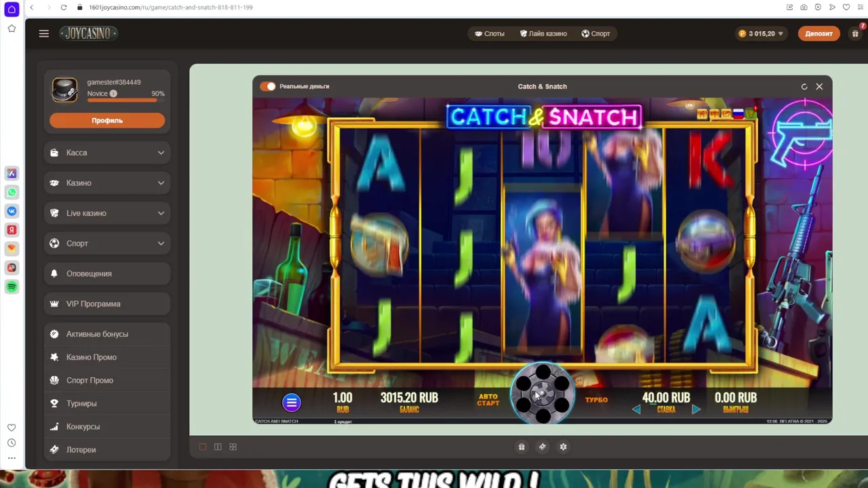Viewport: 868px width, 488px height.
Task: Open VIP Программа page
Action: [x=107, y=304]
